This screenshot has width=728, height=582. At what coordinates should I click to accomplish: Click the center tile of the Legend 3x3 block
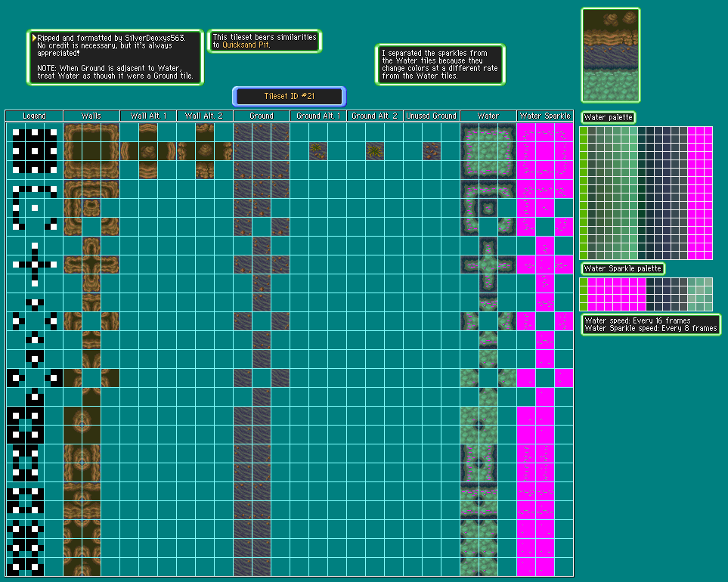point(35,151)
